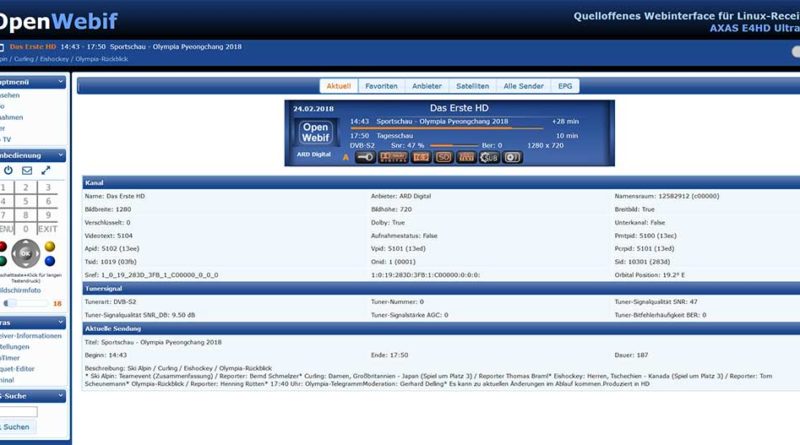Click the text 'Beginn: 14:43'
800x445 pixels.
pos(106,355)
